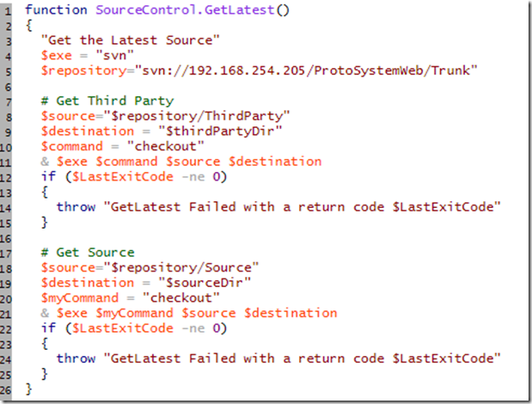The image size is (532, 404).
Task: Click the "$sourceDir" string
Action: click(x=191, y=283)
